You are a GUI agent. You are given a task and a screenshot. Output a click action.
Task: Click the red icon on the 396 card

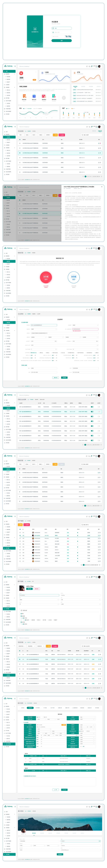[21, 73]
